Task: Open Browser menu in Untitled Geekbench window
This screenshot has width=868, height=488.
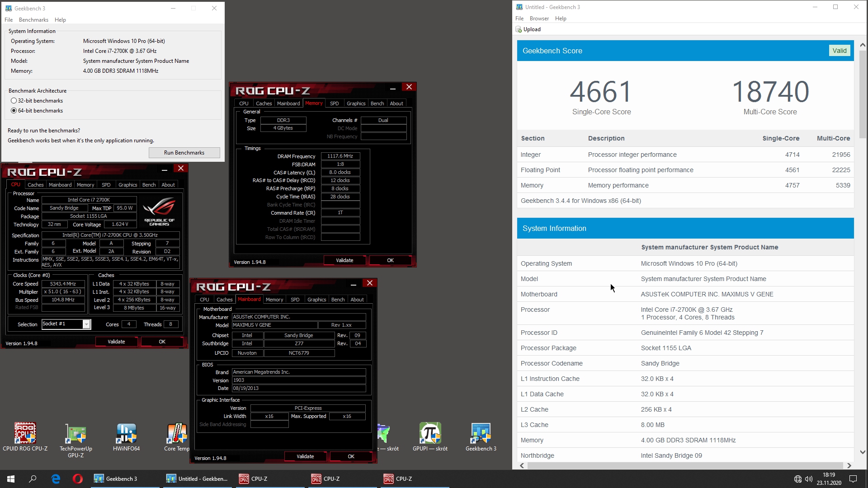Action: [x=539, y=19]
